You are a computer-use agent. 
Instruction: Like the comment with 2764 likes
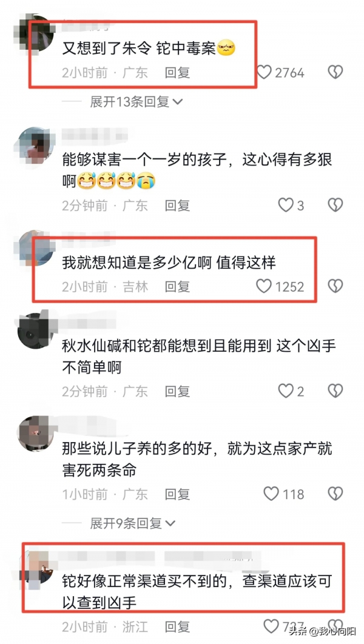(265, 73)
